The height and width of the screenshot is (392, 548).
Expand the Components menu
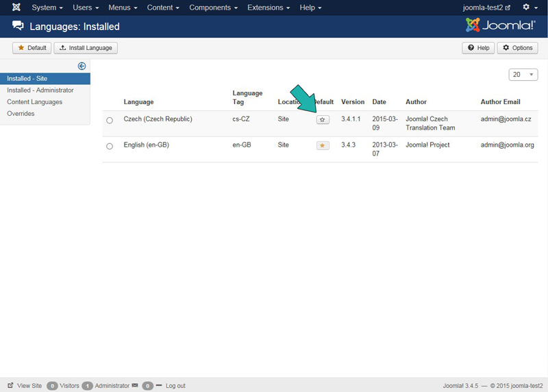pos(213,8)
